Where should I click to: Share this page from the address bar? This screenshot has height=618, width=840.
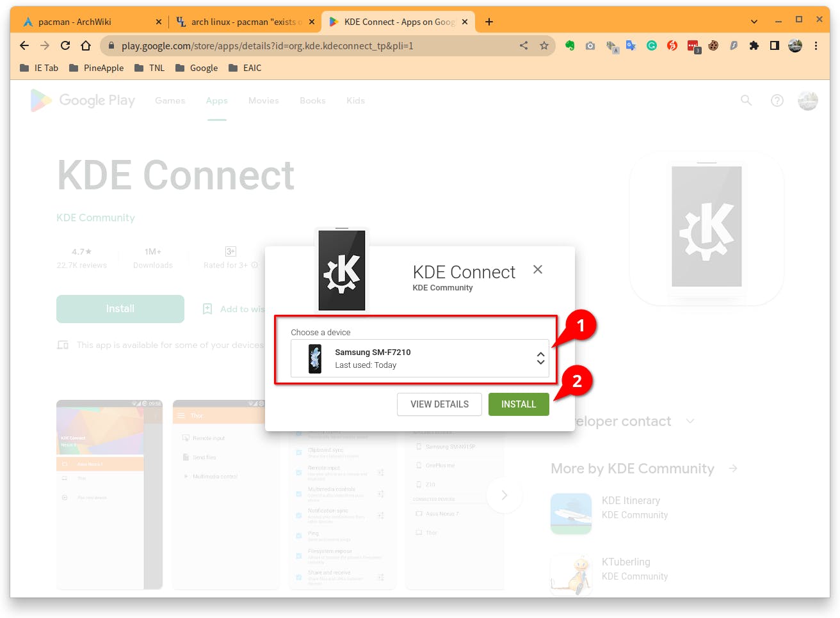[524, 45]
